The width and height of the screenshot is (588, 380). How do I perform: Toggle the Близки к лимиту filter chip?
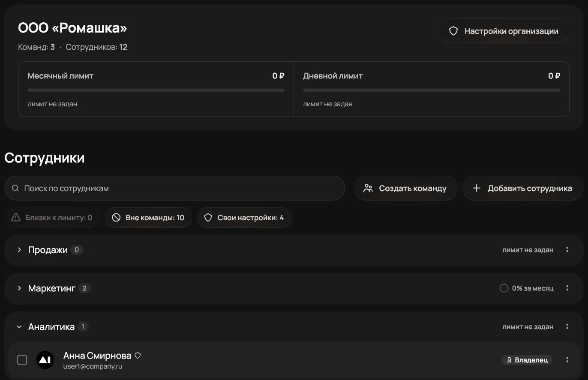[52, 218]
